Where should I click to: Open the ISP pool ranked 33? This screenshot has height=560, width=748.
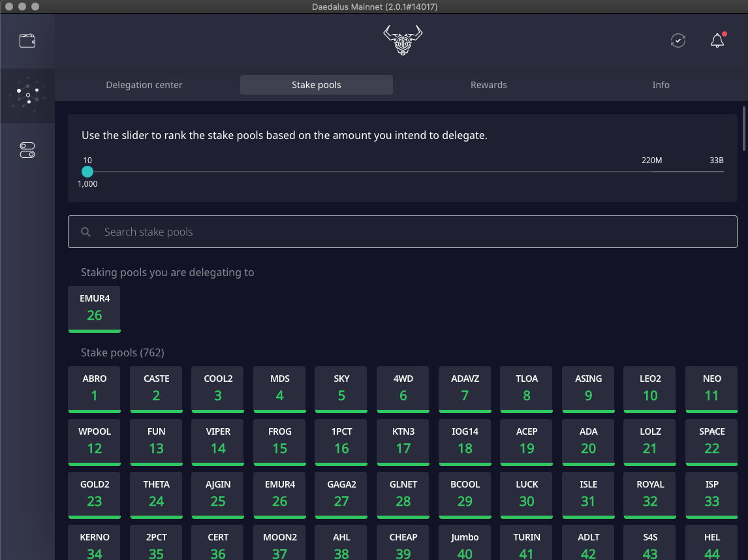click(x=711, y=495)
